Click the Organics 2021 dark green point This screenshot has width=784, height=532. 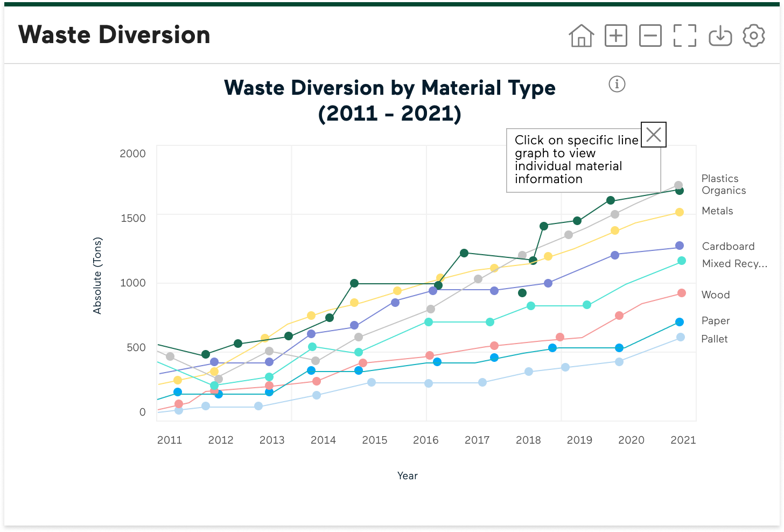pos(680,191)
